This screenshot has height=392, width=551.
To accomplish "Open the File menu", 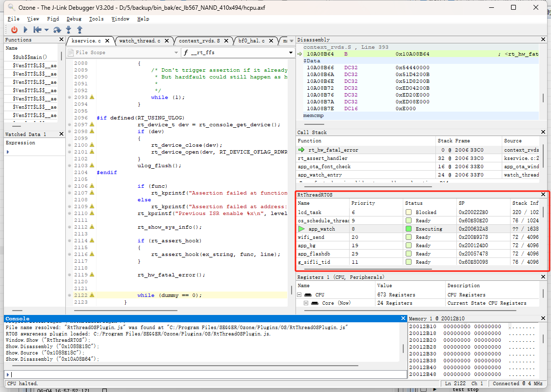I will click(13, 19).
